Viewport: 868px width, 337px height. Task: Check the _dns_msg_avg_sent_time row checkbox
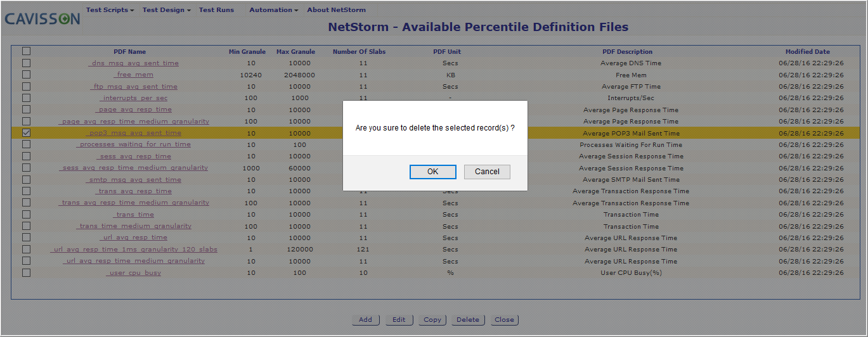(x=26, y=63)
